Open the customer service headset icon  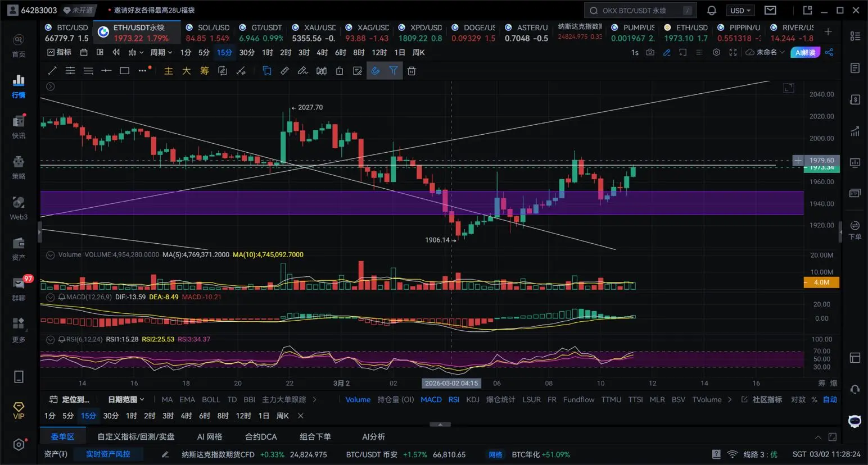pos(855,389)
